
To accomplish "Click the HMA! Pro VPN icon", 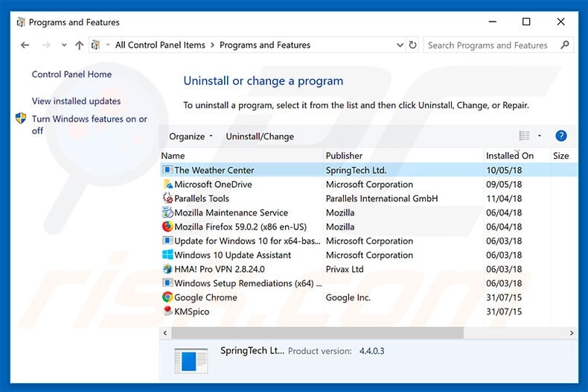I will point(167,269).
